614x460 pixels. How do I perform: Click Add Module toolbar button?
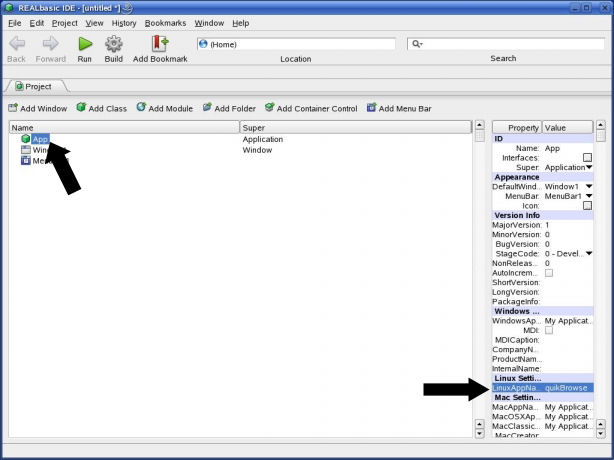(x=165, y=108)
